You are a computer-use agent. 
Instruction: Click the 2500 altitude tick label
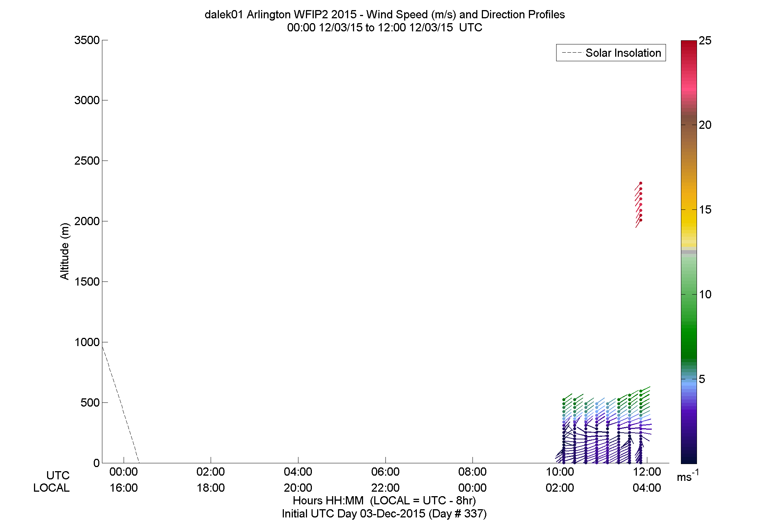[87, 161]
